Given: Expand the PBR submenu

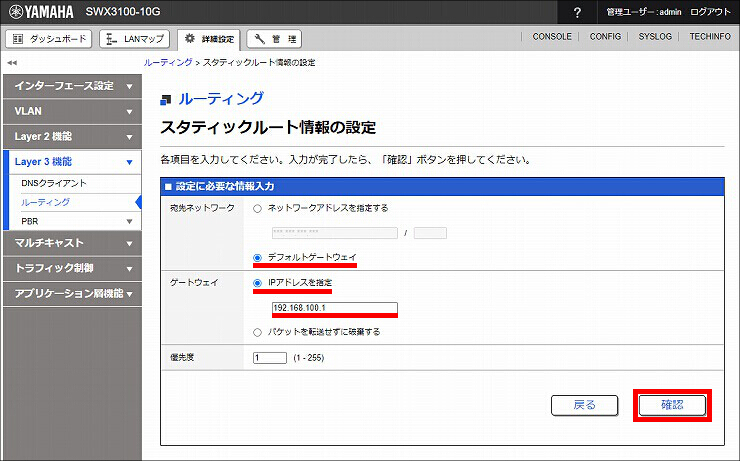Looking at the screenshot, I should point(81,221).
